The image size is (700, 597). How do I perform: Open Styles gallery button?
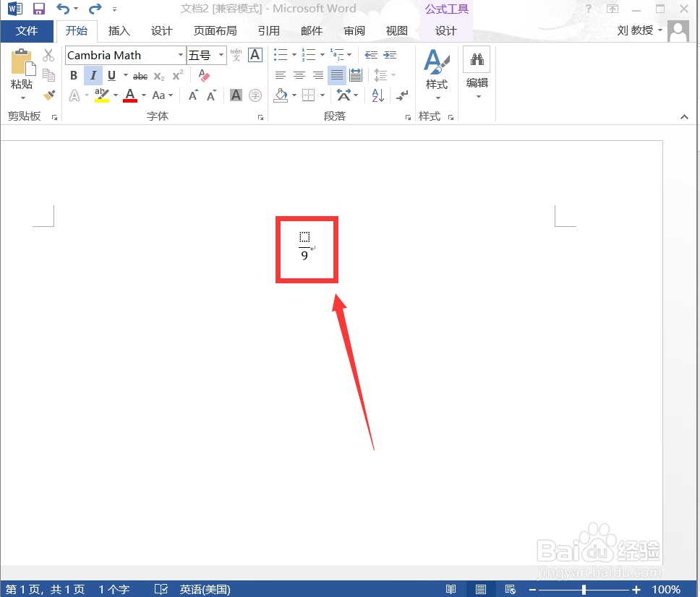coord(437,74)
